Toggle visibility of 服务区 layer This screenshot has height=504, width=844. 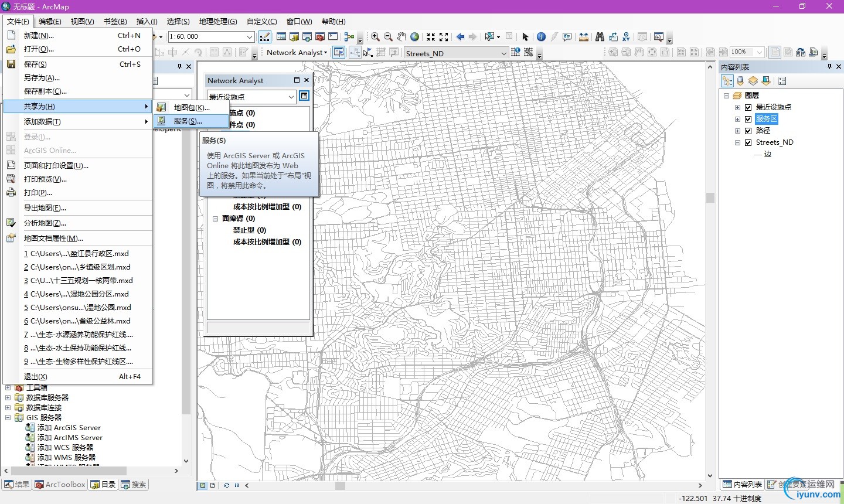point(748,119)
